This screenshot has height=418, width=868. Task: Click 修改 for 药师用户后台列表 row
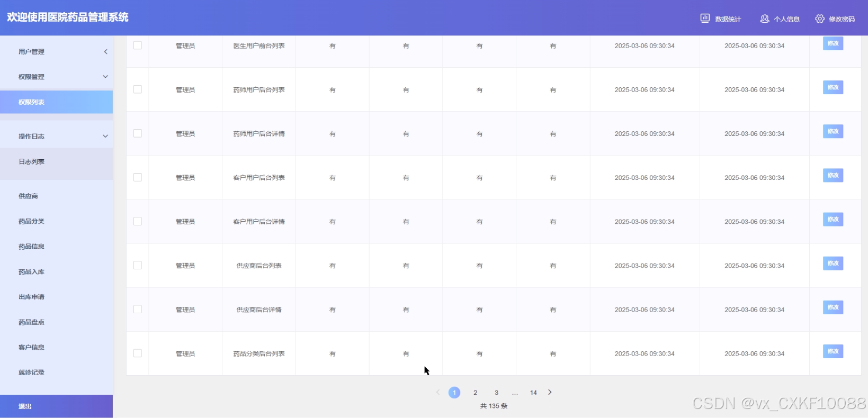coord(833,87)
